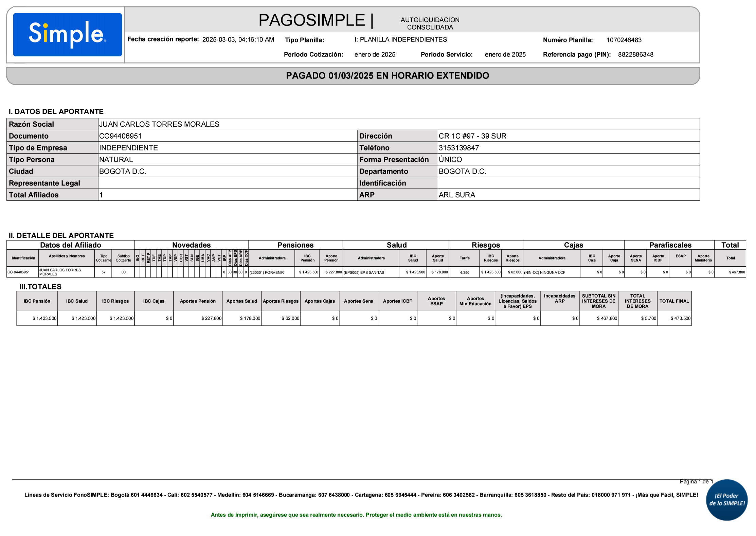This screenshot has height=536, width=756.
Task: Click the PAGOSIMPLE title text
Action: pos(311,20)
